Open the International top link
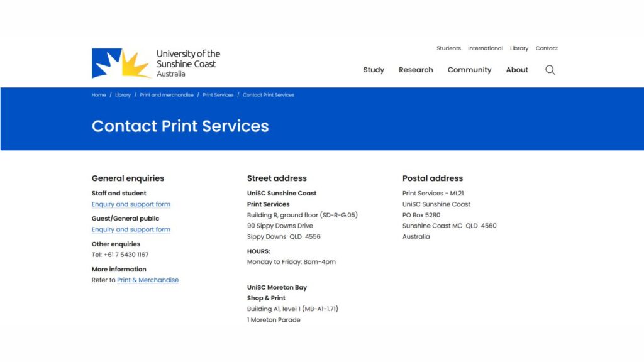The image size is (644, 362). (x=485, y=48)
